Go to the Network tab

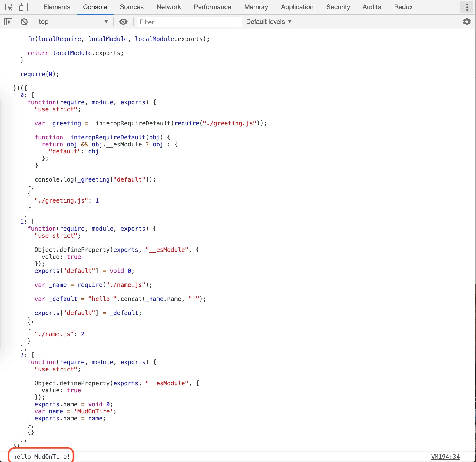click(x=169, y=7)
